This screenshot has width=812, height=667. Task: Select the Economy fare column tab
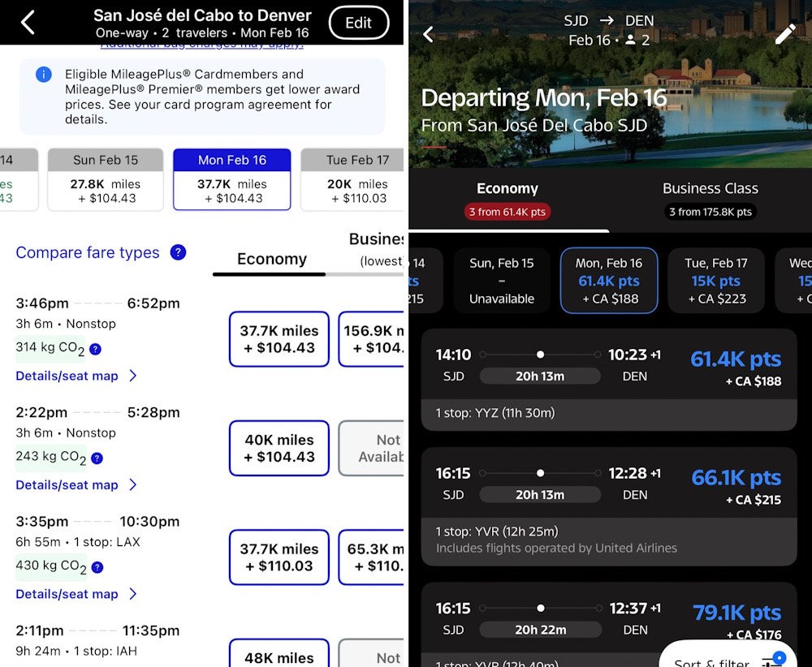[x=271, y=260]
